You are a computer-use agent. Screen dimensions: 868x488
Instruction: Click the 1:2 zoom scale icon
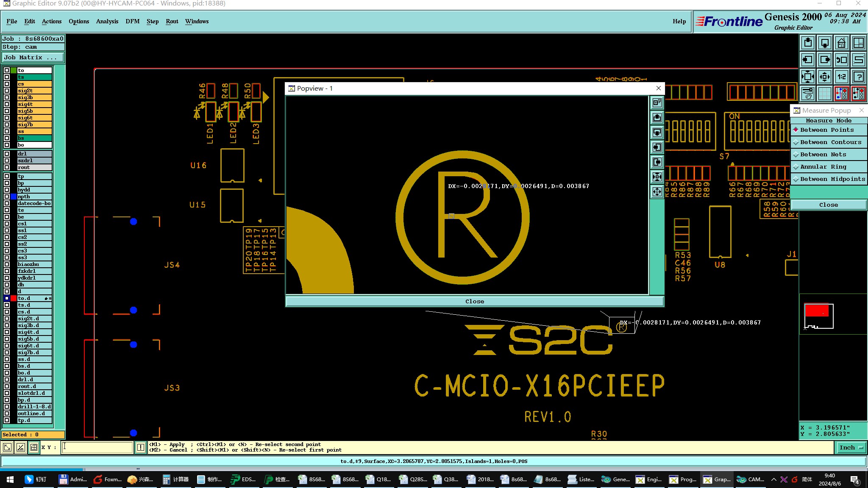click(x=841, y=77)
